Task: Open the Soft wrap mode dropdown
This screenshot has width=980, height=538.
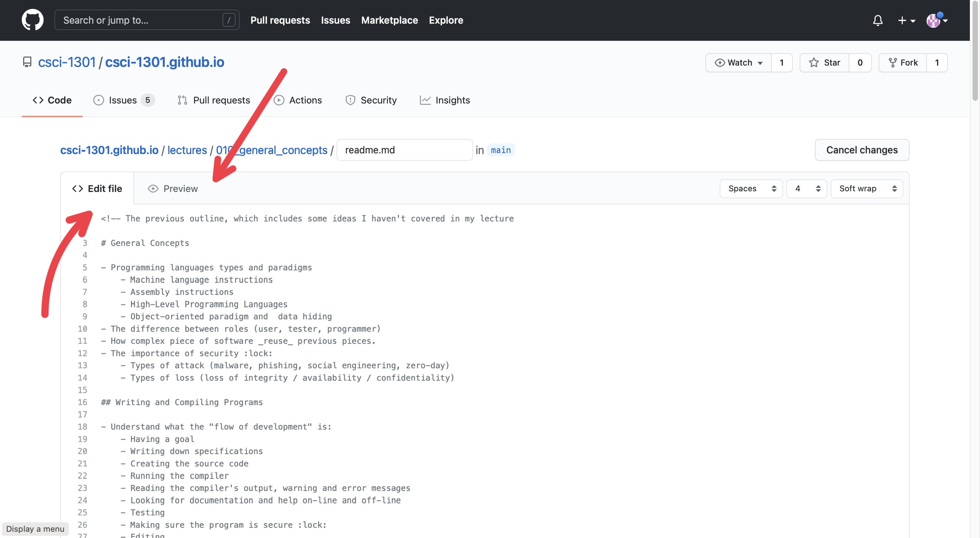Action: (x=867, y=188)
